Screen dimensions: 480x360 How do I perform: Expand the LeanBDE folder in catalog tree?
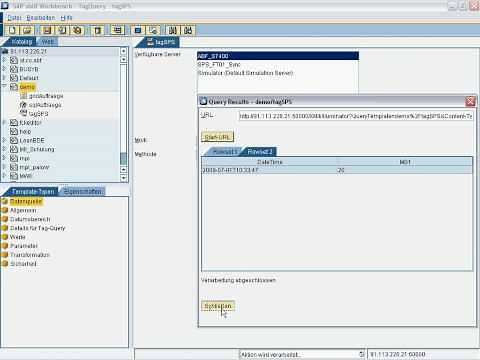[4, 140]
